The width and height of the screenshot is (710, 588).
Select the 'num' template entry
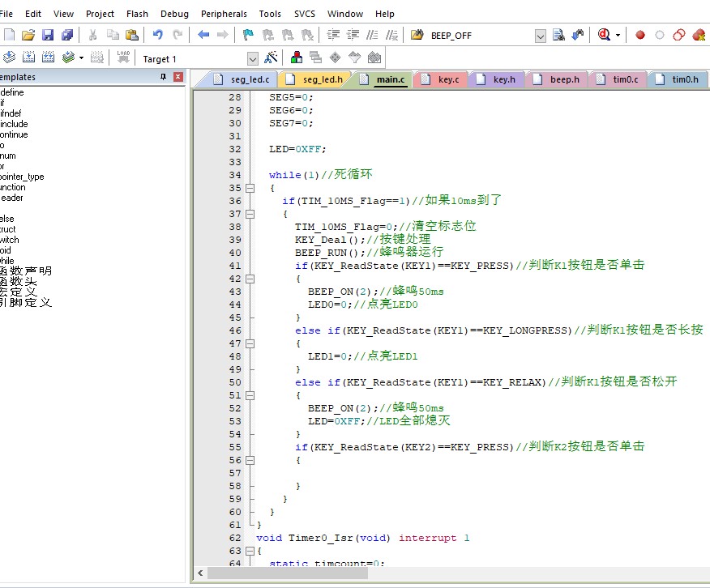coord(8,156)
